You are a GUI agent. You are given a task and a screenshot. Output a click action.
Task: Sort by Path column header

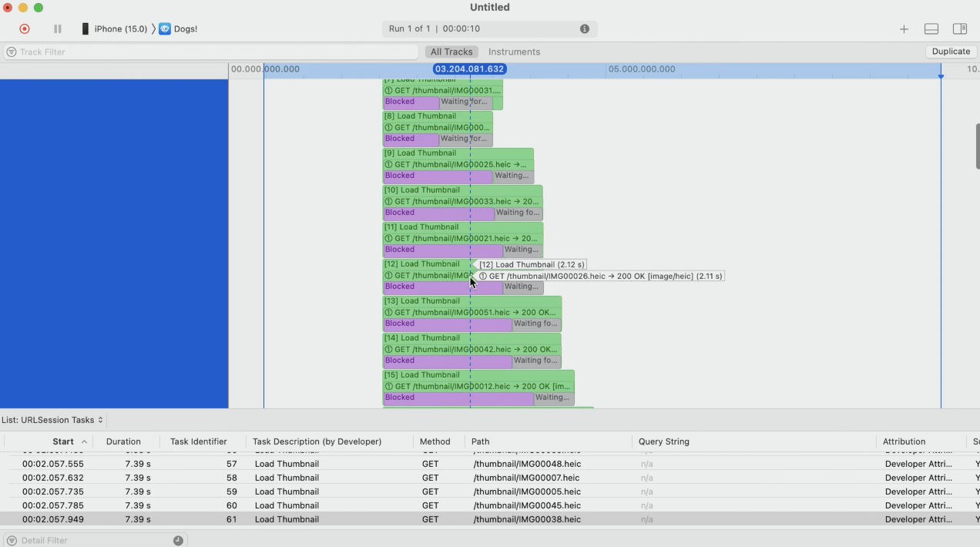[x=480, y=441]
